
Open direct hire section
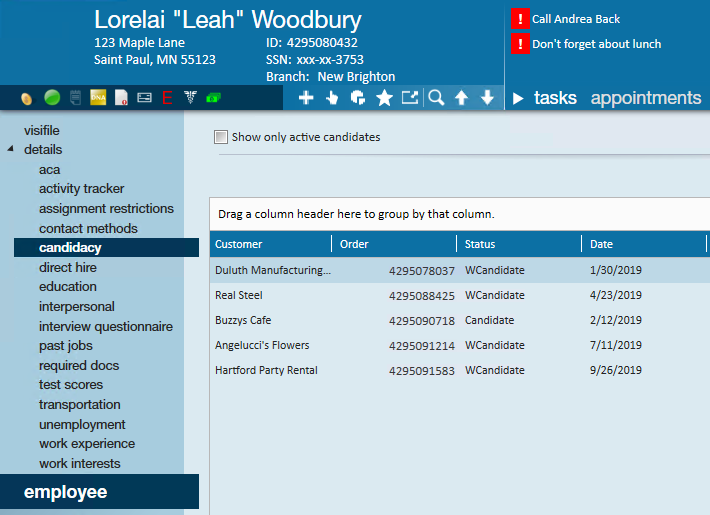(x=68, y=267)
